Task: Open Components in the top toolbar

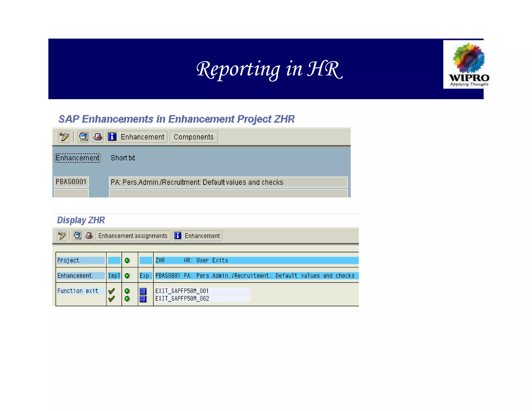Action: (194, 137)
